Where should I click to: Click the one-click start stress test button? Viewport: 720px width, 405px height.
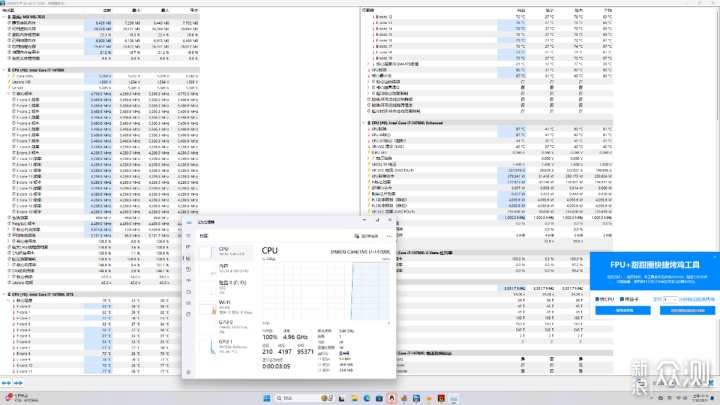point(623,311)
